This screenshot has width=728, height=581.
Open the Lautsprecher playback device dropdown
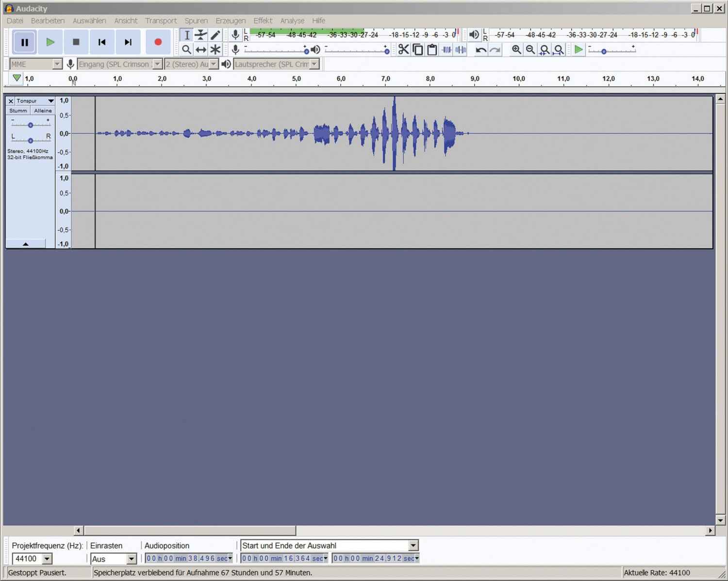tap(314, 64)
